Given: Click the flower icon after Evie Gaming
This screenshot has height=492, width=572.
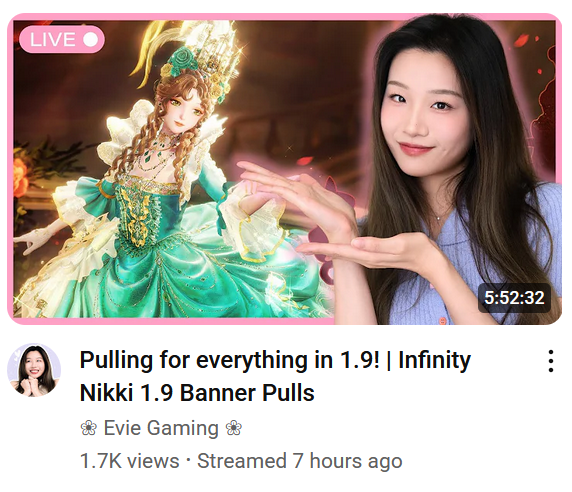Looking at the screenshot, I should pos(234,428).
